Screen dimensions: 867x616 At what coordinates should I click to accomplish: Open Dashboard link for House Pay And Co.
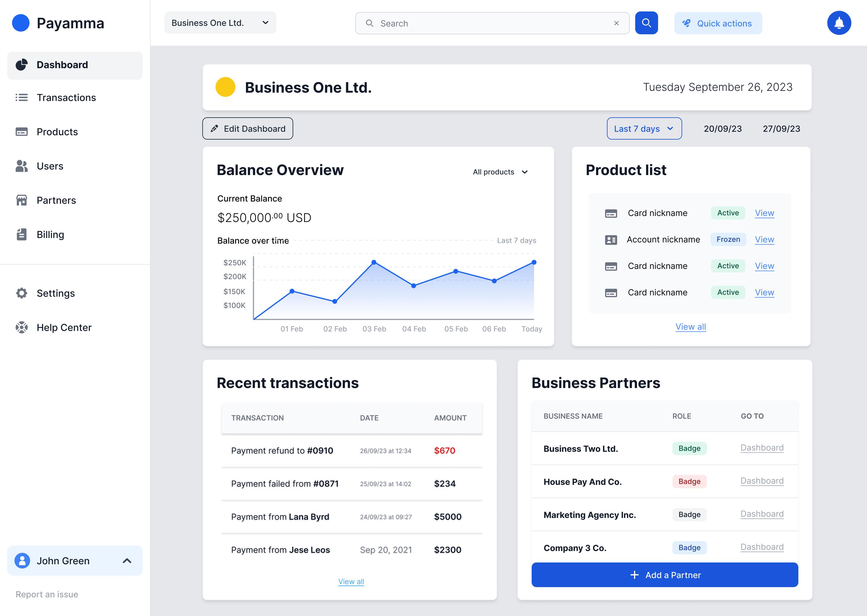tap(761, 481)
